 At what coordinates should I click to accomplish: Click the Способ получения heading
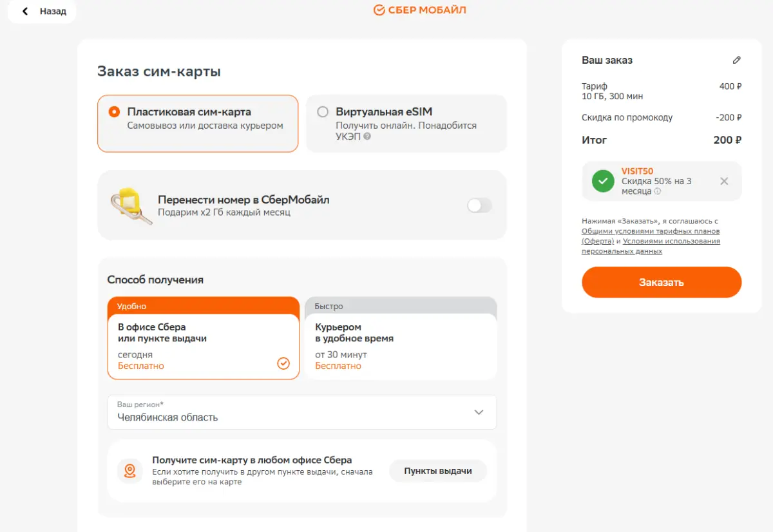(x=155, y=280)
